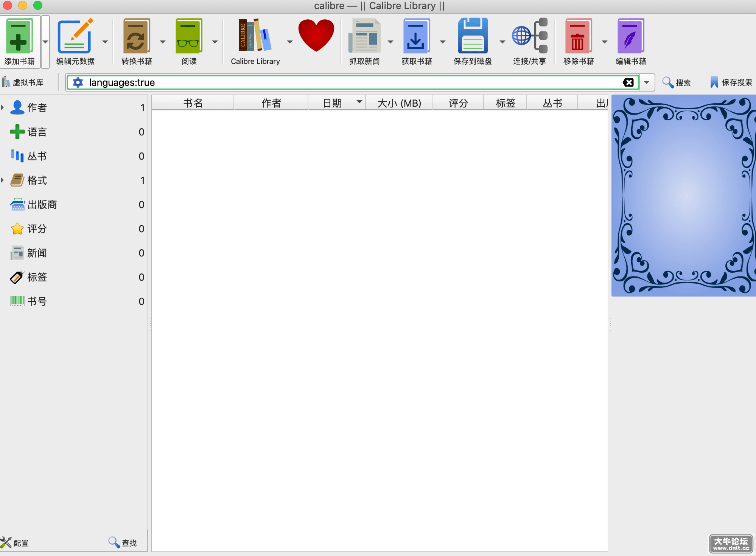Sort by the Title (书名) column header

(x=193, y=103)
